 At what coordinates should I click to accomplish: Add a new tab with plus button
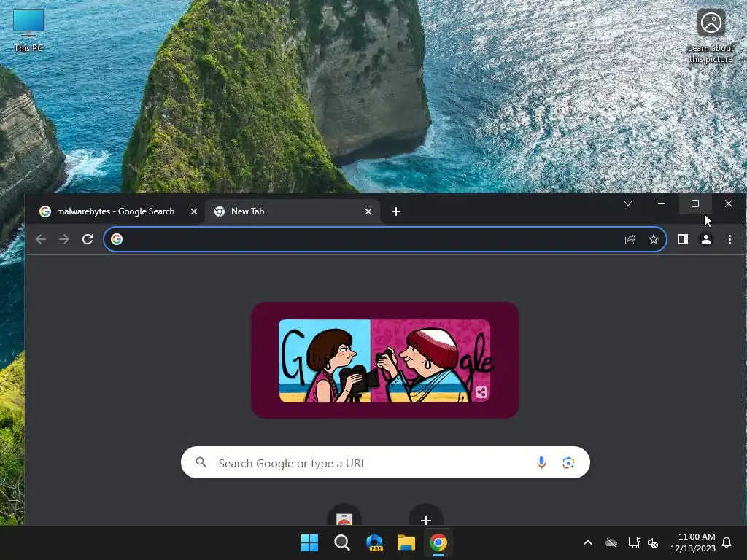pyautogui.click(x=396, y=211)
